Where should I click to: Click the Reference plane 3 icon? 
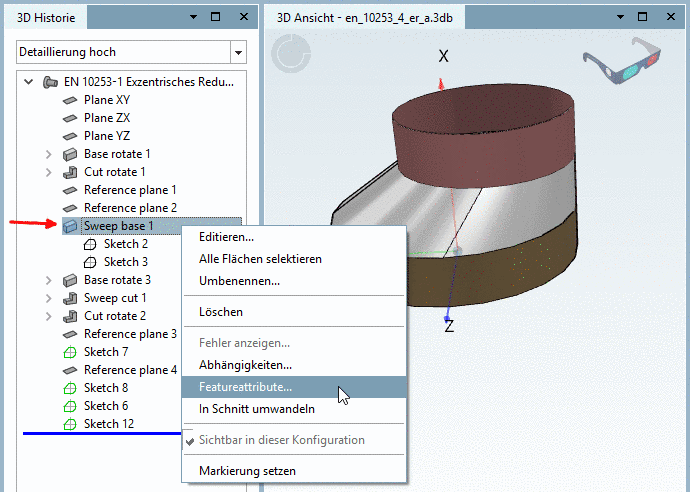point(70,334)
